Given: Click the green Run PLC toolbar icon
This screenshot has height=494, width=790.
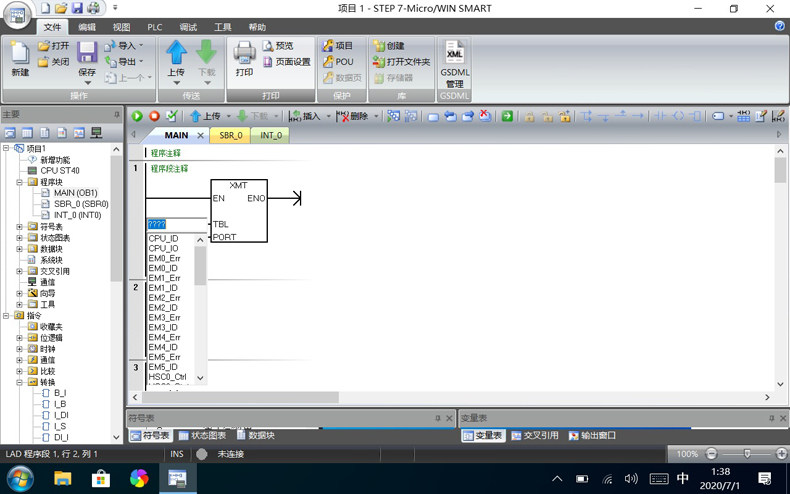Looking at the screenshot, I should click(x=137, y=116).
